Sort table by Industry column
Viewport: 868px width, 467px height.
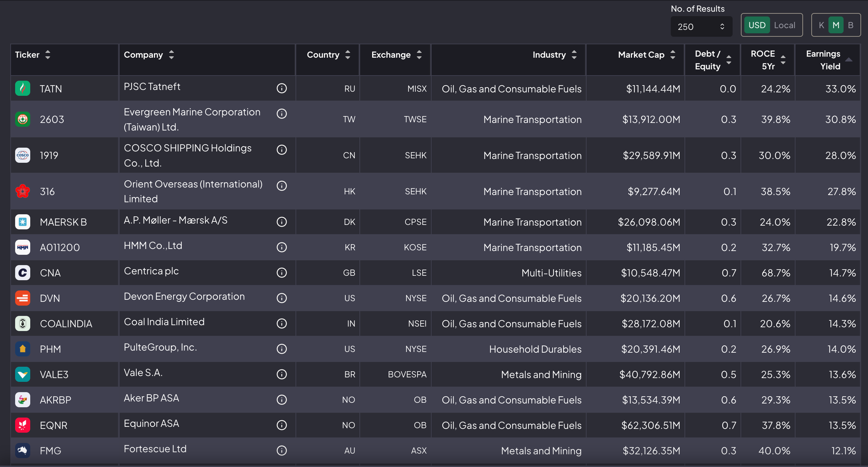[574, 55]
